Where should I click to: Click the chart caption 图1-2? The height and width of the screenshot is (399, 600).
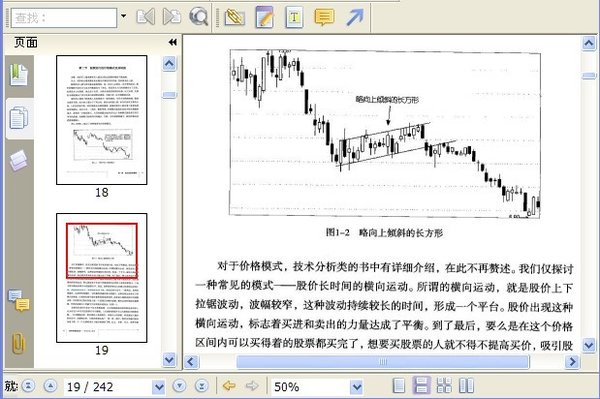338,232
